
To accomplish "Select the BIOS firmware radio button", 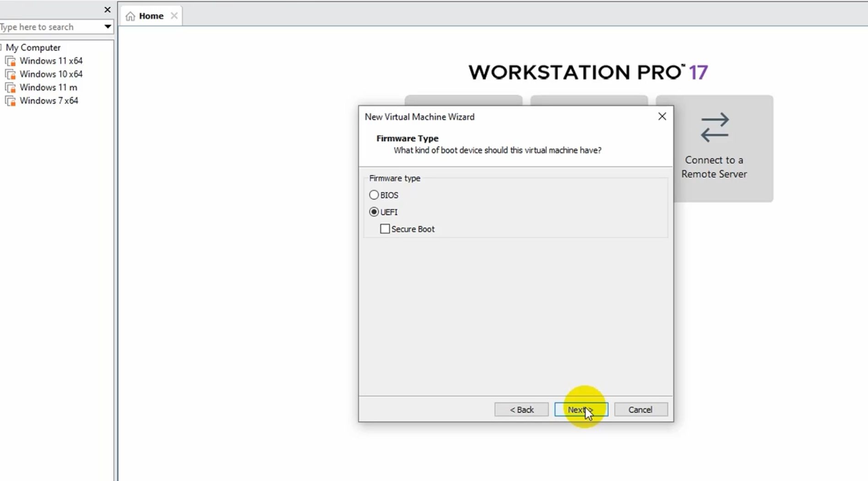I will (x=374, y=195).
